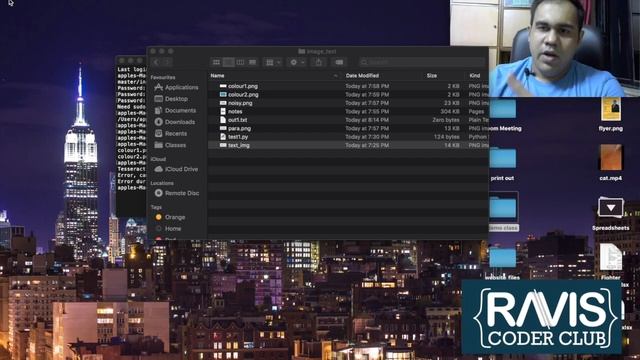The image size is (640, 360).
Task: Open Downloads in the sidebar
Action: 175,122
